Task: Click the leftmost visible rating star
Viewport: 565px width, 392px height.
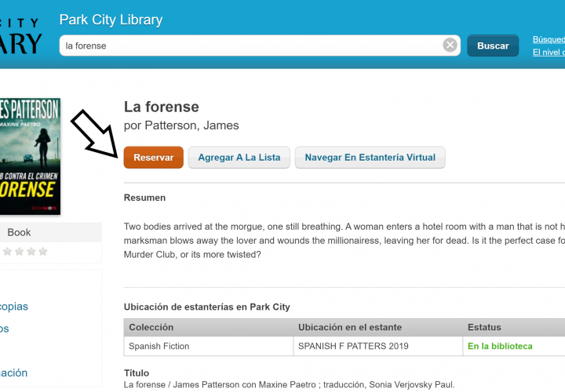Action: pos(7,252)
